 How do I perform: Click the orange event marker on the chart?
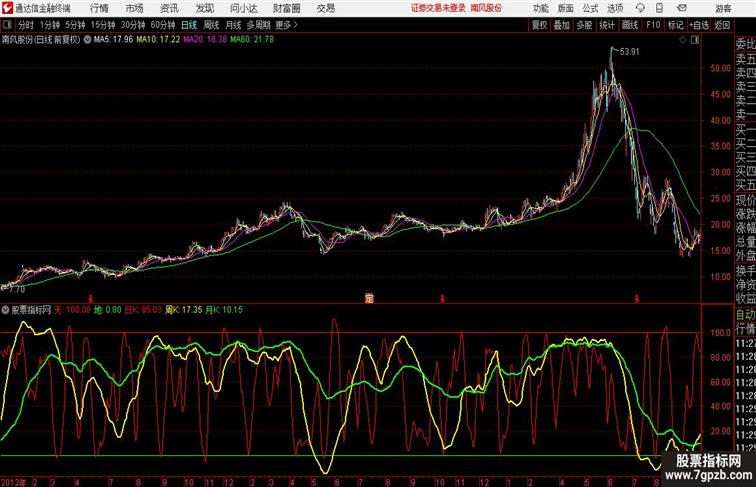(369, 298)
